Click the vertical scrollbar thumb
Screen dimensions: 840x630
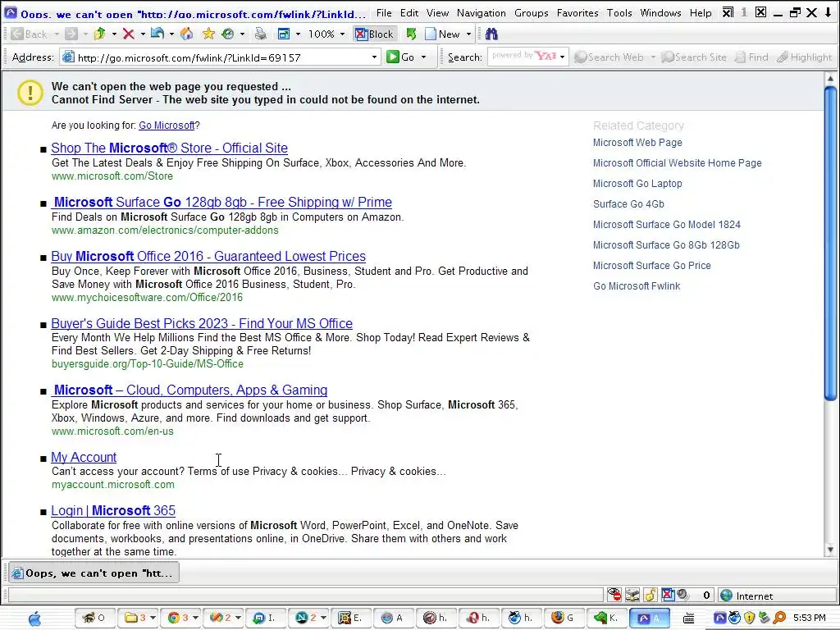pyautogui.click(x=830, y=243)
